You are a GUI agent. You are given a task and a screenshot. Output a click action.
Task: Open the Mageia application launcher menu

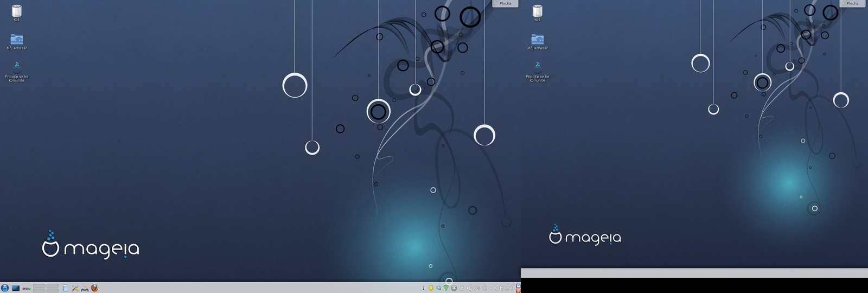point(5,288)
